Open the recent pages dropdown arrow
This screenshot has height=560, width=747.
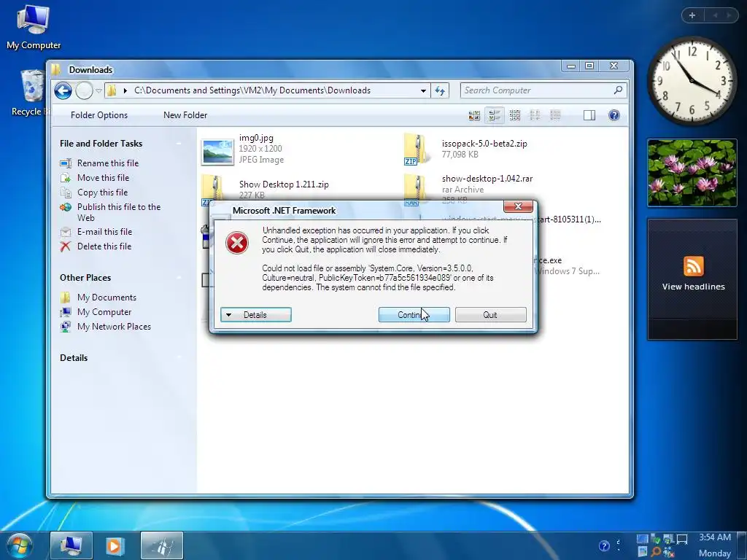[98, 90]
